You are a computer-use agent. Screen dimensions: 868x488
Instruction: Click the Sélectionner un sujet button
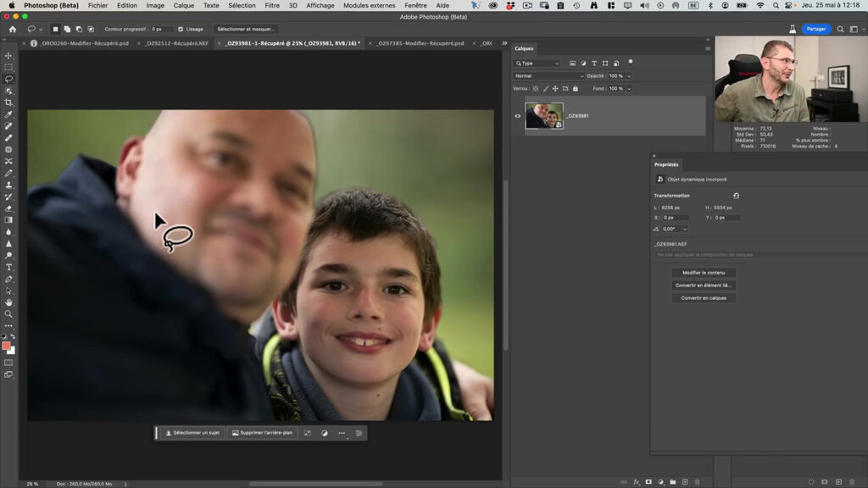[x=192, y=433]
